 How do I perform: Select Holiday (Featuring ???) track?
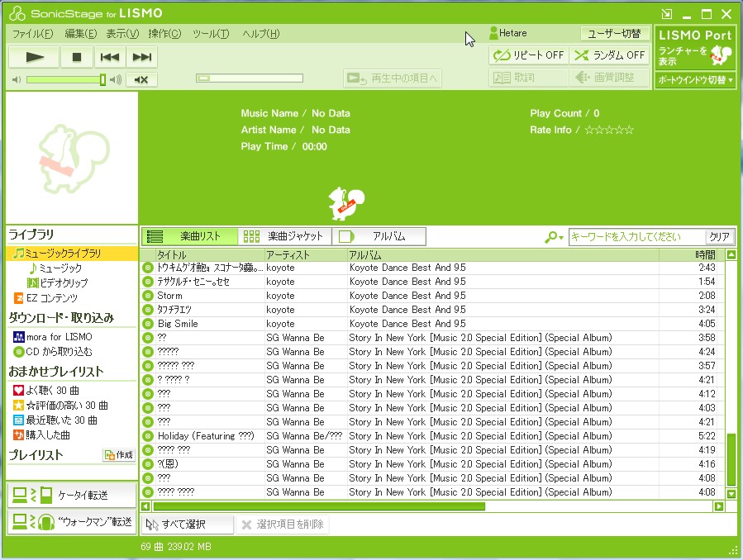click(206, 436)
